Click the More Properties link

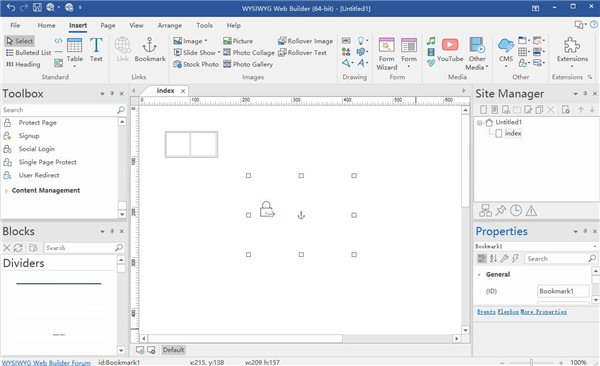(x=543, y=312)
